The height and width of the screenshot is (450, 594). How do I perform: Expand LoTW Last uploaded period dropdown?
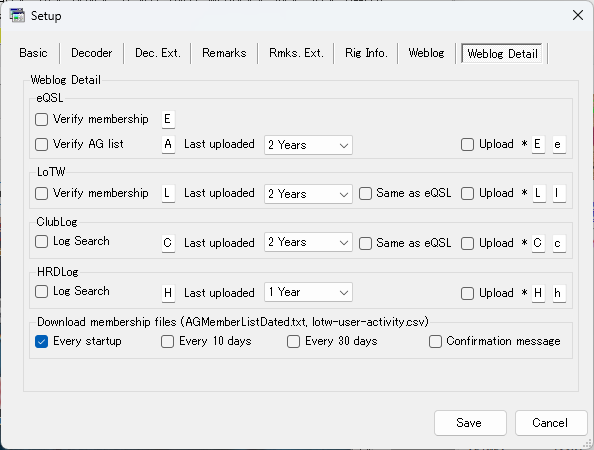308,194
